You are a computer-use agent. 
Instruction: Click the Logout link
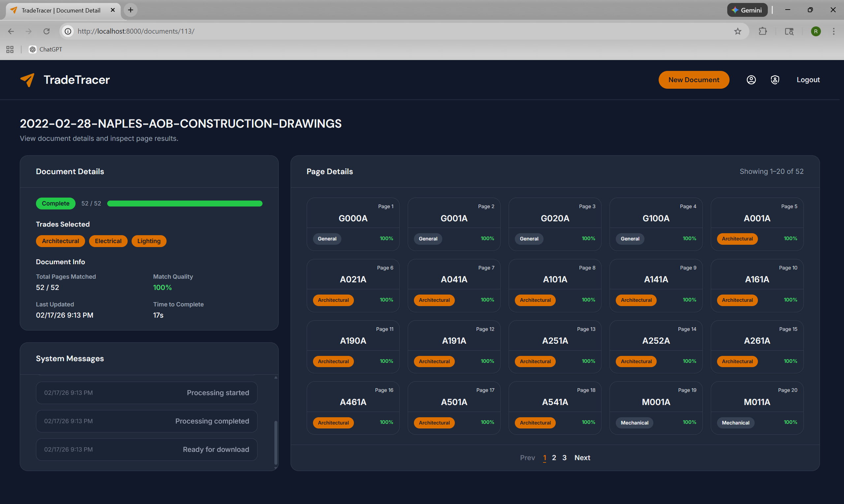(808, 80)
